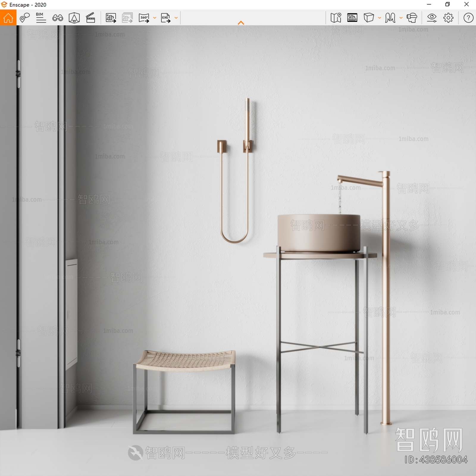The width and height of the screenshot is (476, 476).
Task: Expand the navigation wings dropdown arrow
Action: pyautogui.click(x=401, y=18)
